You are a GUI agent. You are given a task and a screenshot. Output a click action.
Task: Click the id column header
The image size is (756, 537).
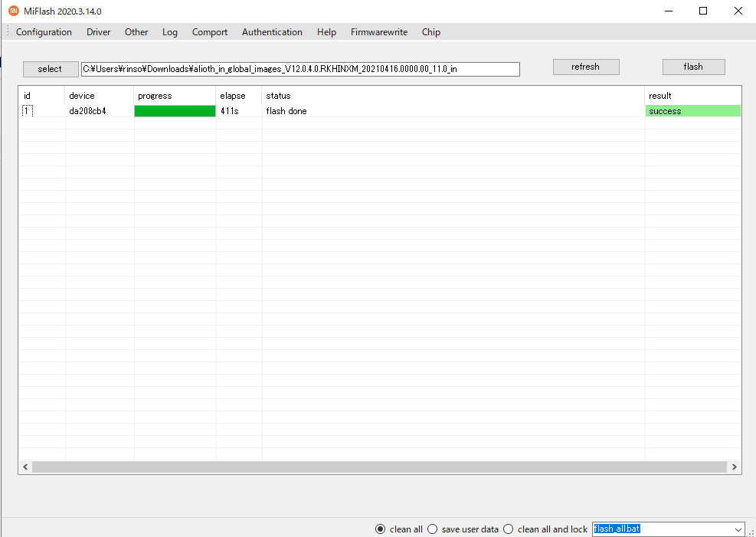click(x=41, y=96)
